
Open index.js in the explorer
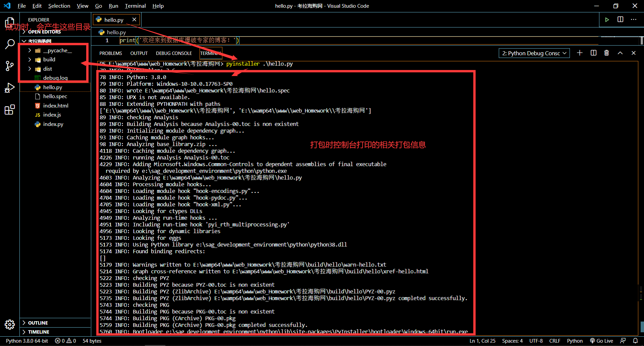click(55, 115)
